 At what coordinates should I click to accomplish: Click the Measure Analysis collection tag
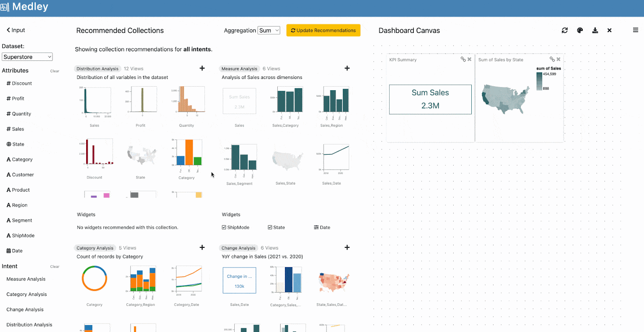pos(239,69)
